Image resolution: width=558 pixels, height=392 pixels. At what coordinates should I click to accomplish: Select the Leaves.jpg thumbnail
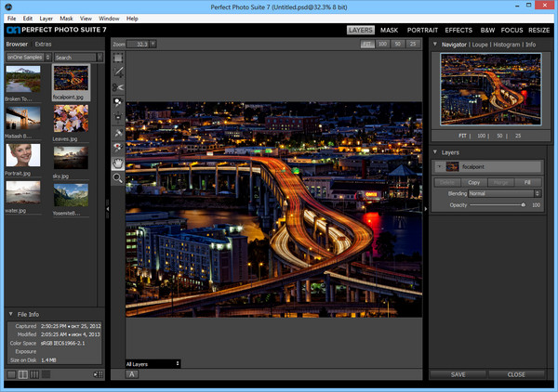[71, 118]
